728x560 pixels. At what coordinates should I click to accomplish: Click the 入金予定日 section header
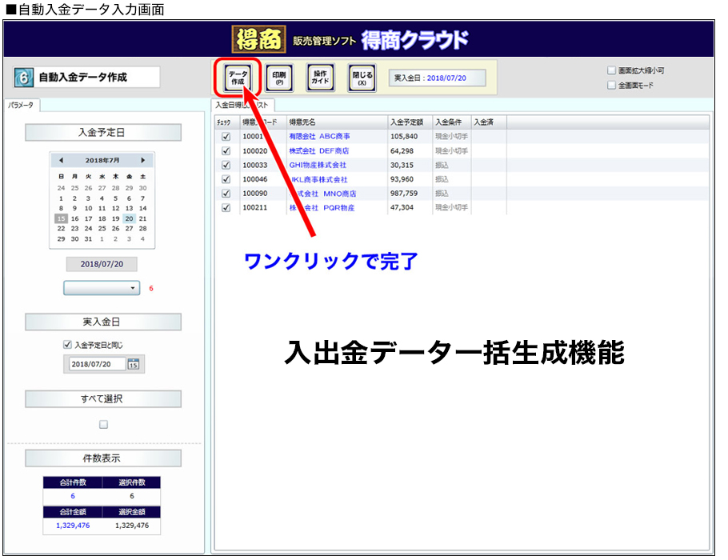[103, 132]
